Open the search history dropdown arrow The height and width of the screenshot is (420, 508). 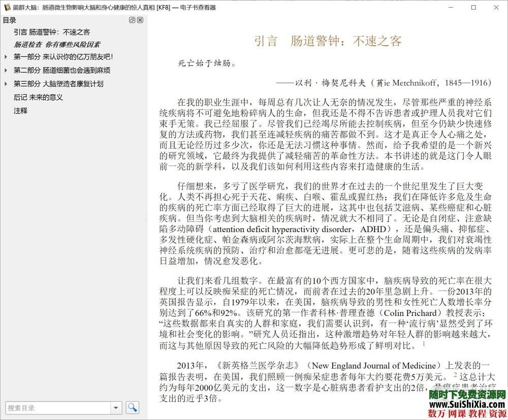[116, 407]
